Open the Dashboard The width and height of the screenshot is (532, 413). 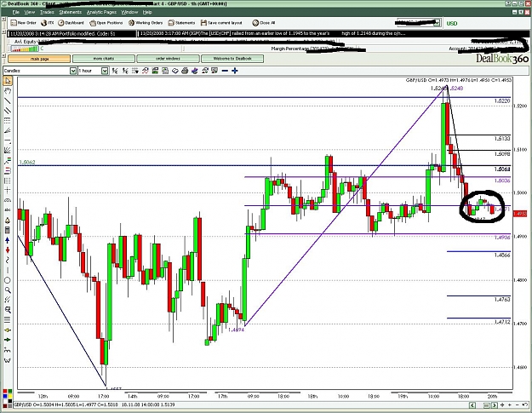tap(71, 23)
